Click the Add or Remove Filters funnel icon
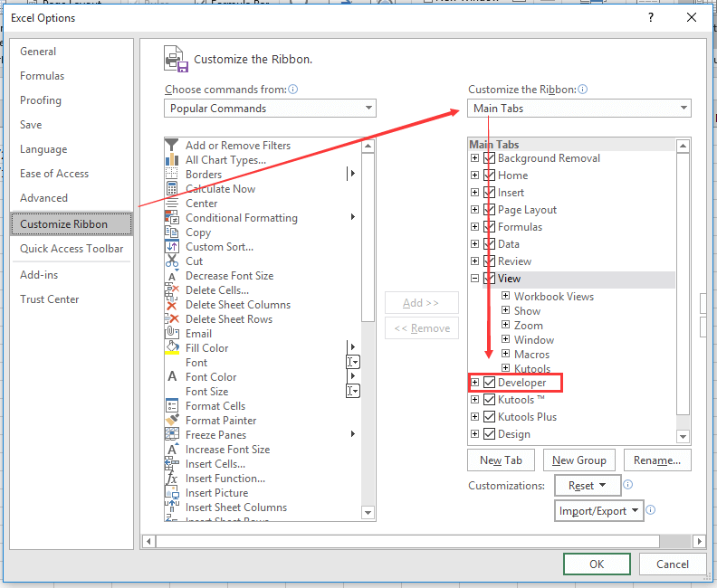The width and height of the screenshot is (717, 588). coord(172,146)
